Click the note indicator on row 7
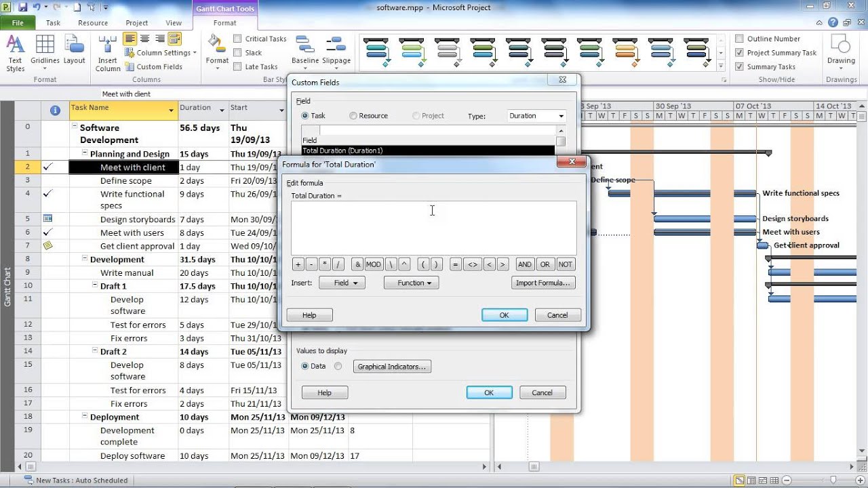The image size is (868, 488). (x=47, y=245)
